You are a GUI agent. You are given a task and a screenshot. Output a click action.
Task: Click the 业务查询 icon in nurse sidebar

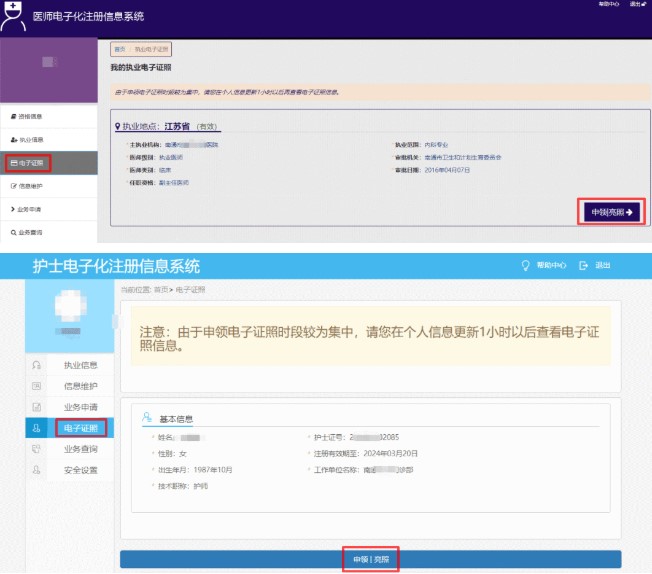37,449
